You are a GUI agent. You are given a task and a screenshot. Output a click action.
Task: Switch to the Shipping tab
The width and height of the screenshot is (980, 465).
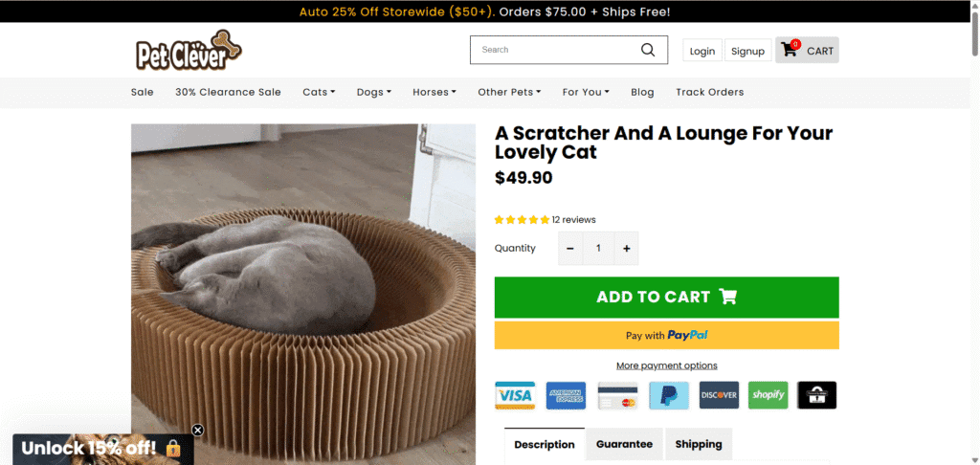coord(699,444)
